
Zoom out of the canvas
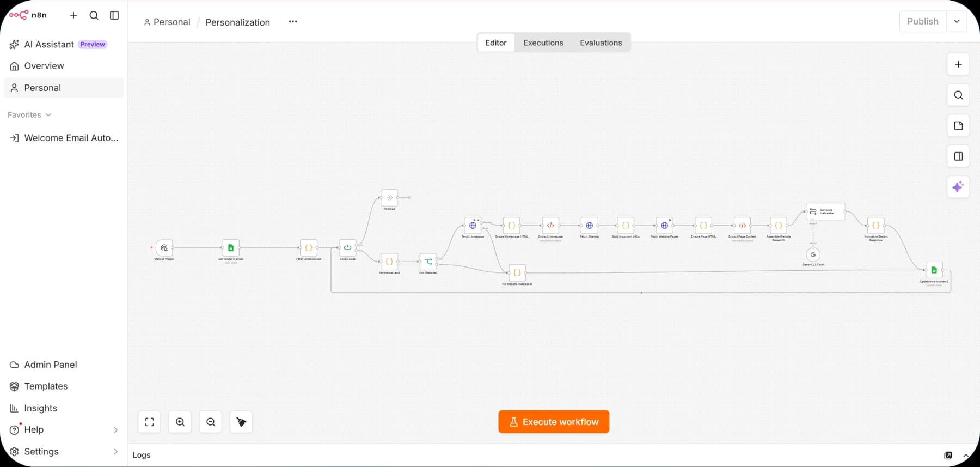click(x=211, y=422)
